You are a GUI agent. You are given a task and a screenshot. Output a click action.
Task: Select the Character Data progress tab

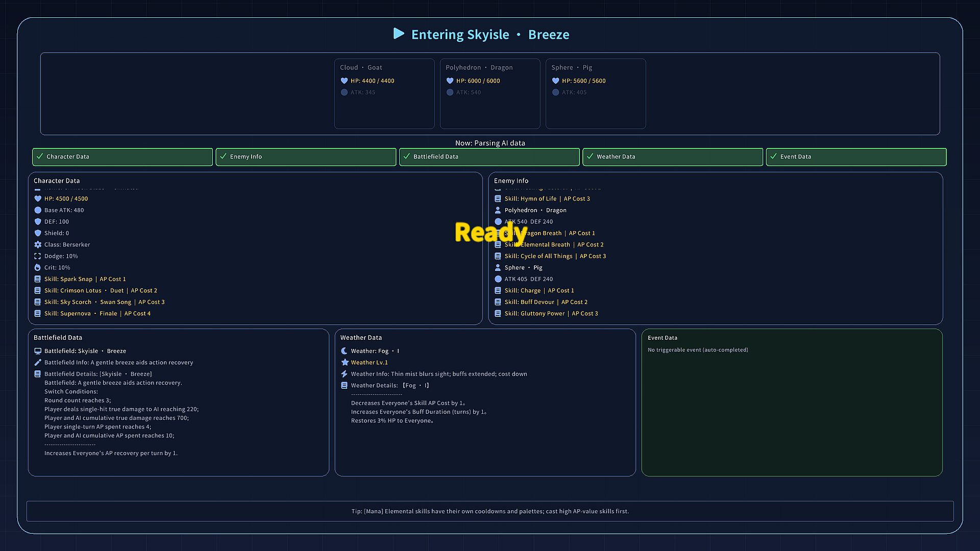click(122, 157)
